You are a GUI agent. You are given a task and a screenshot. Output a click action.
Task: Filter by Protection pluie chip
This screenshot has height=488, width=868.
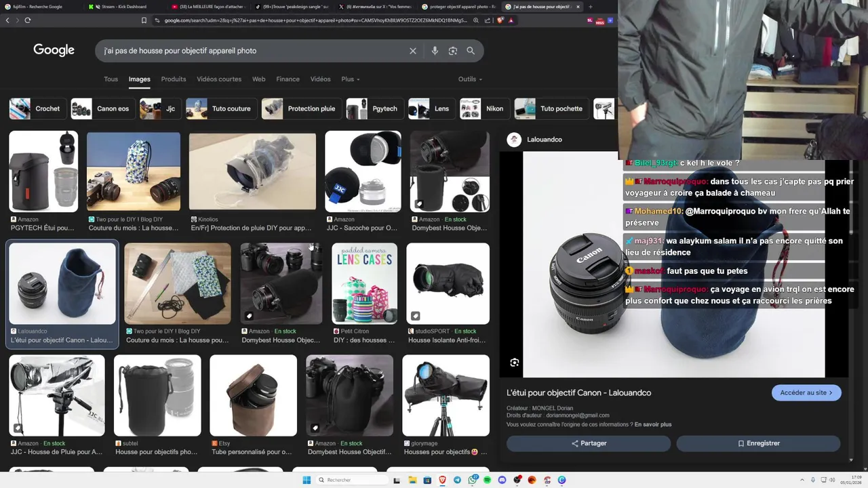tap(301, 108)
